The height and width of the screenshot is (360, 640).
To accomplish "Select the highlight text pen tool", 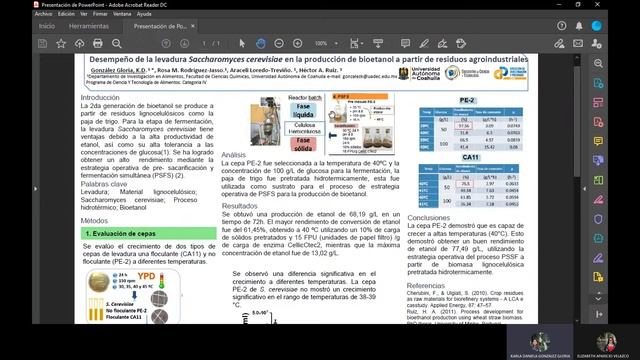I will [424, 43].
